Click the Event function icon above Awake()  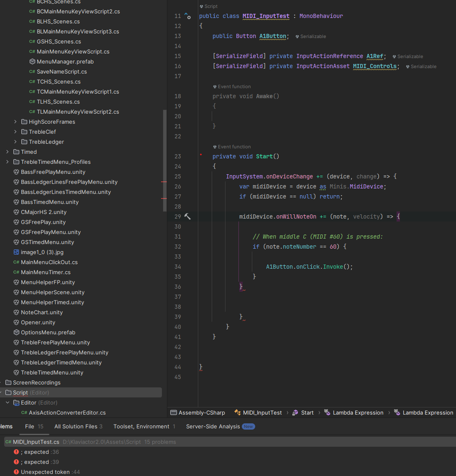[x=214, y=87]
